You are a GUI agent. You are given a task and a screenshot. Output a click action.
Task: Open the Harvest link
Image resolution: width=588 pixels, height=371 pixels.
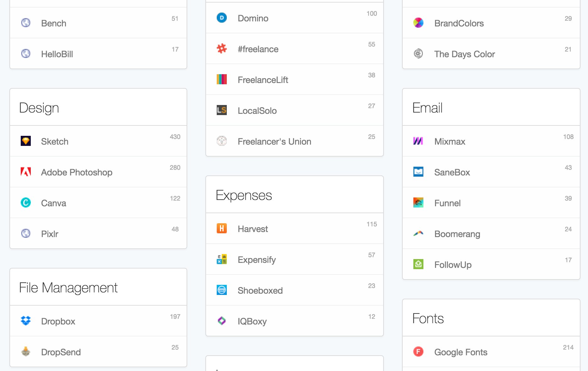[x=253, y=229]
